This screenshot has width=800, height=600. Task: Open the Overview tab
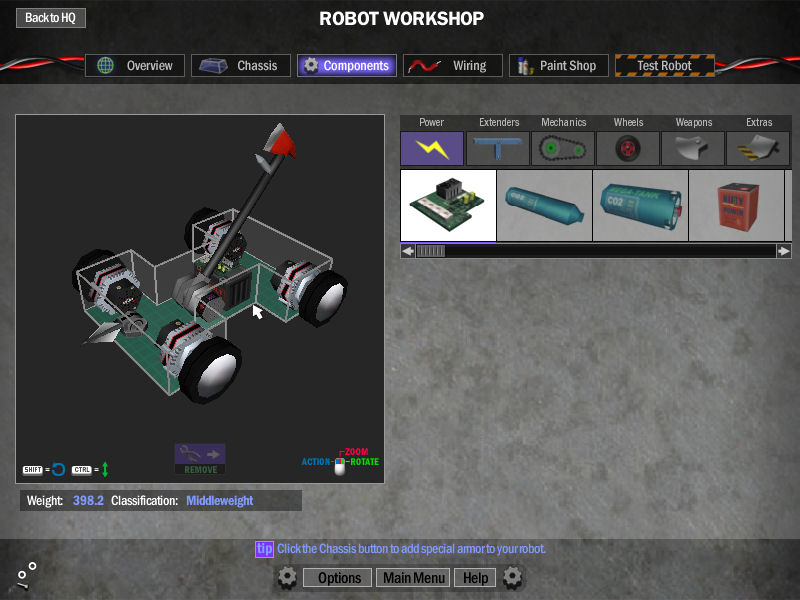tap(135, 65)
